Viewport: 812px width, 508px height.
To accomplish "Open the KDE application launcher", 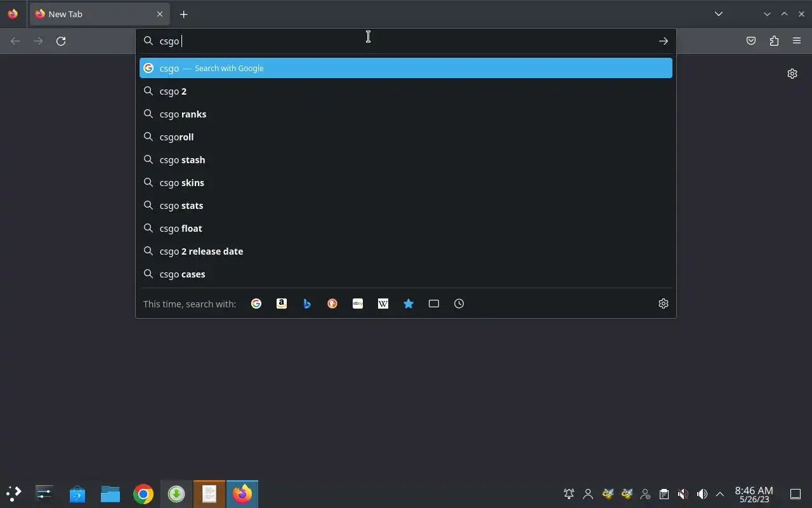I will click(14, 493).
